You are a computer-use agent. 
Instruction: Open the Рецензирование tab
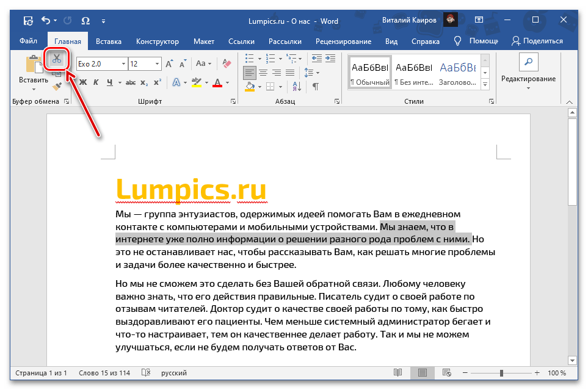point(343,41)
